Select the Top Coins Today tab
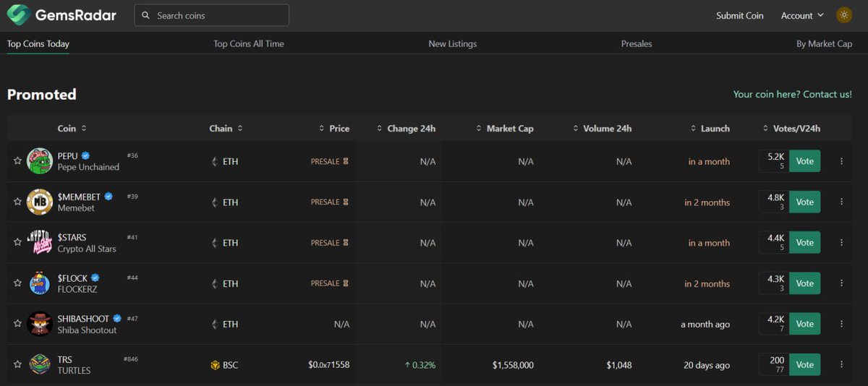 [38, 43]
